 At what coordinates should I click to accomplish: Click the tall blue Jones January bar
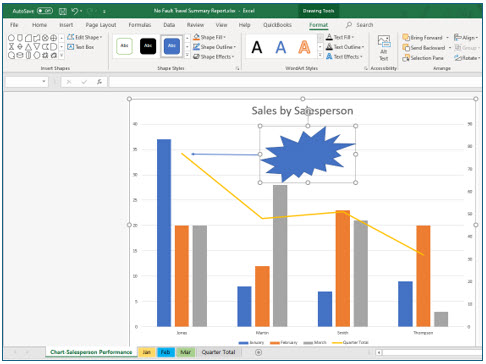point(164,233)
